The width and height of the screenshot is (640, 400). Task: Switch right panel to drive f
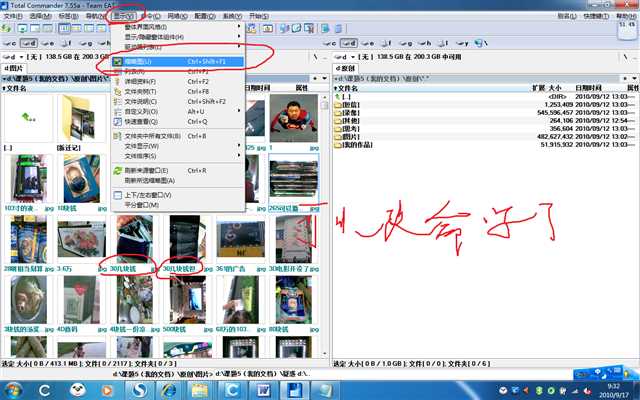tap(386, 43)
